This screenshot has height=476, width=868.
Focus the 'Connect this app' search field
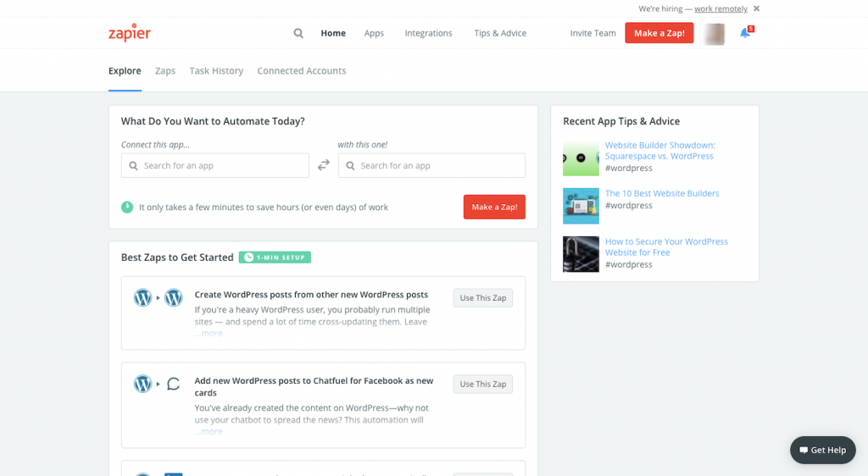click(x=214, y=165)
